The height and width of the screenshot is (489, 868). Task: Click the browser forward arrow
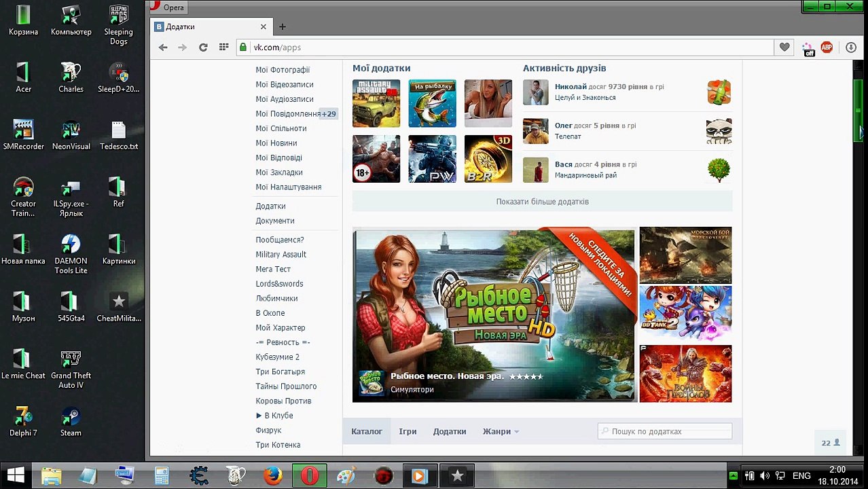pos(182,48)
